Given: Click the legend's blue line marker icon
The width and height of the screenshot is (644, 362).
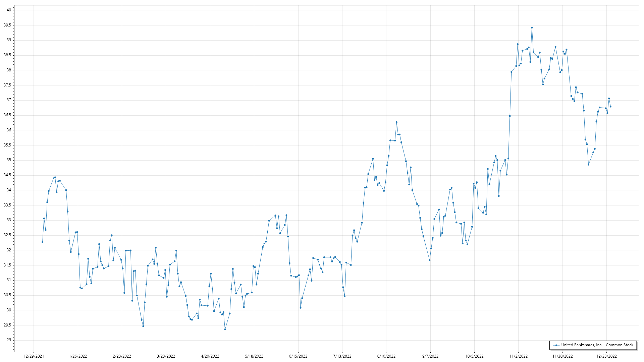Looking at the screenshot, I should click(x=556, y=345).
